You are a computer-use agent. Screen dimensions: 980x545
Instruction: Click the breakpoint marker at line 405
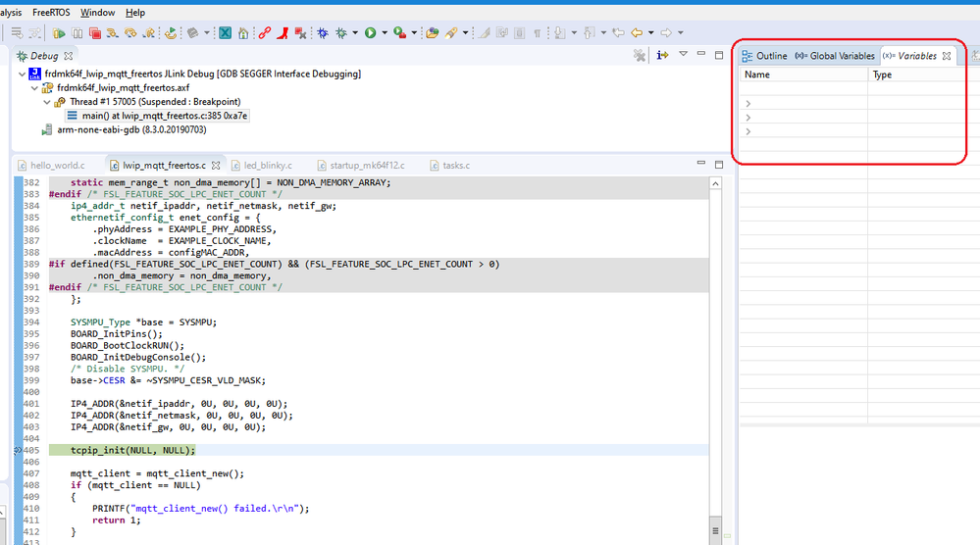click(x=18, y=450)
